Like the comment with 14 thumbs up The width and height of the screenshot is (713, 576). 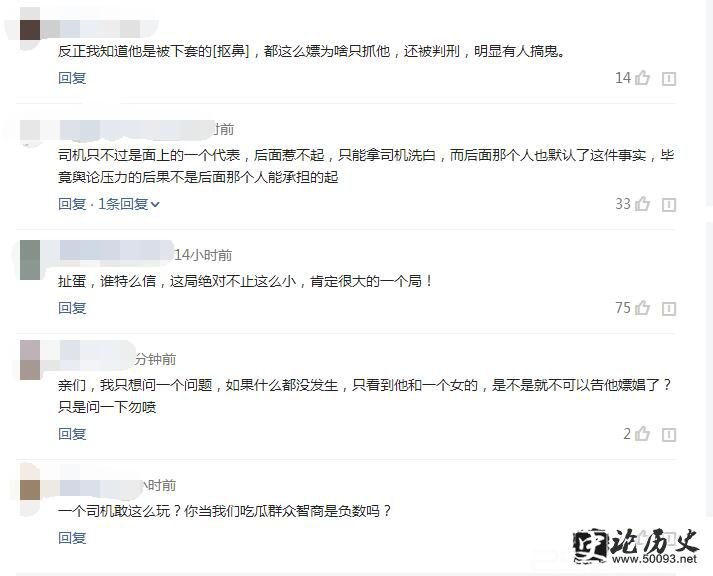point(642,78)
